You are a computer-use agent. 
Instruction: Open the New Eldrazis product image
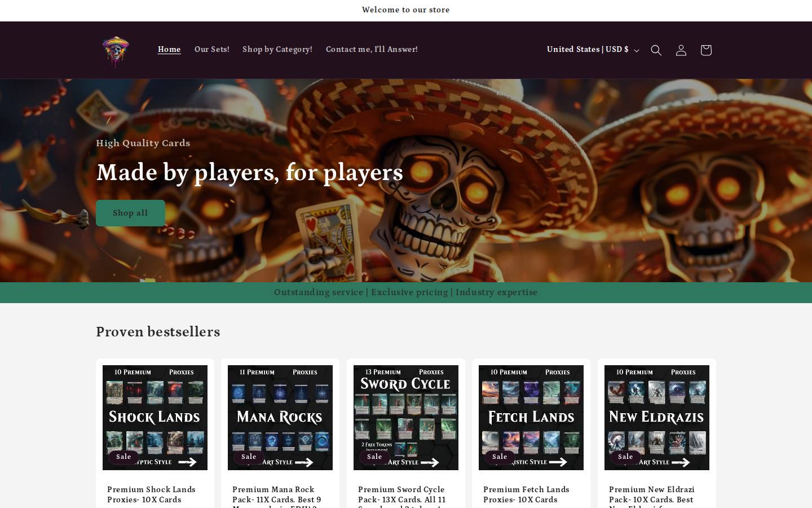pos(657,418)
